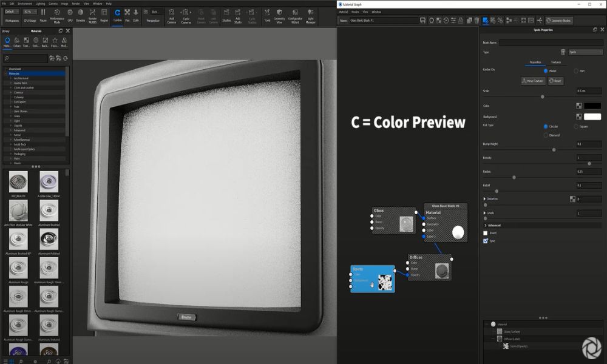Switch to the Textures tab
The width and height of the screenshot is (607, 364).
555,62
